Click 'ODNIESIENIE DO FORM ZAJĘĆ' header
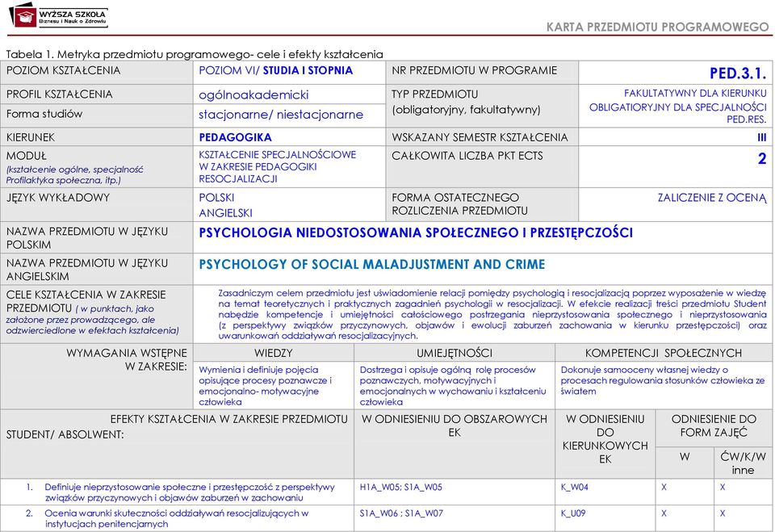 point(714,425)
